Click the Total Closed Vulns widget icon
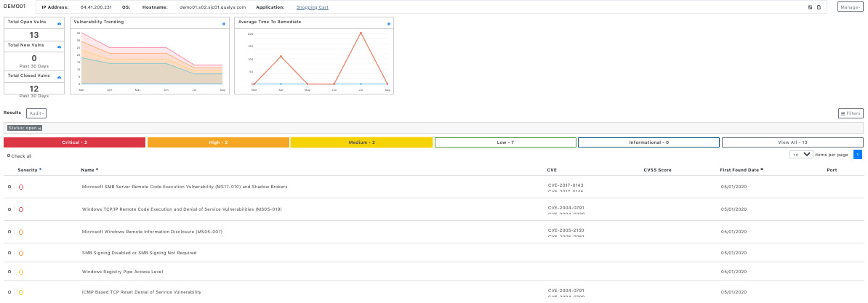 pos(59,77)
